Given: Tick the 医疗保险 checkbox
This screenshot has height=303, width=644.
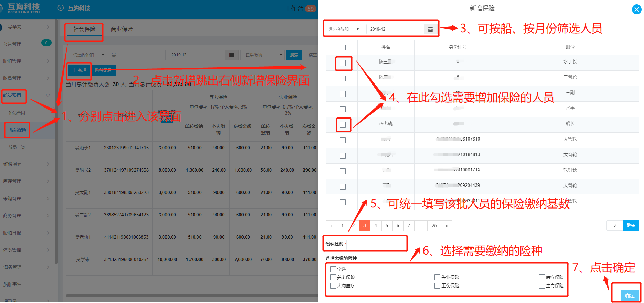Looking at the screenshot, I should pyautogui.click(x=542, y=277).
